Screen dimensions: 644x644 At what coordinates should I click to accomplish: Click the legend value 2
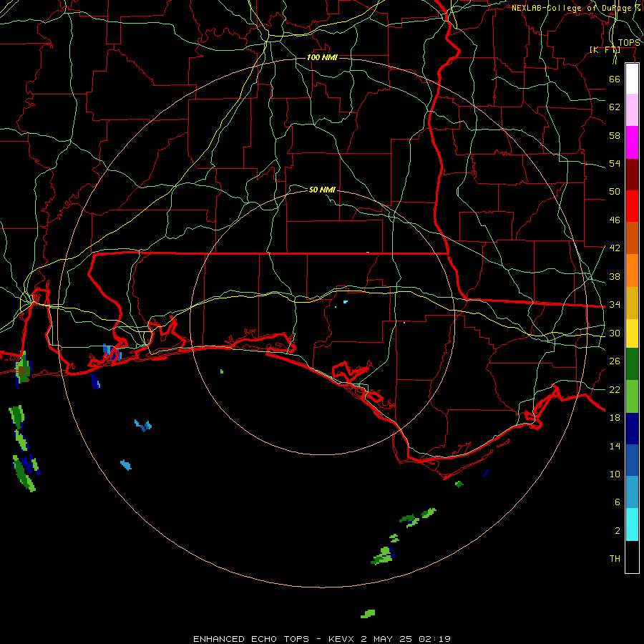coord(618,531)
